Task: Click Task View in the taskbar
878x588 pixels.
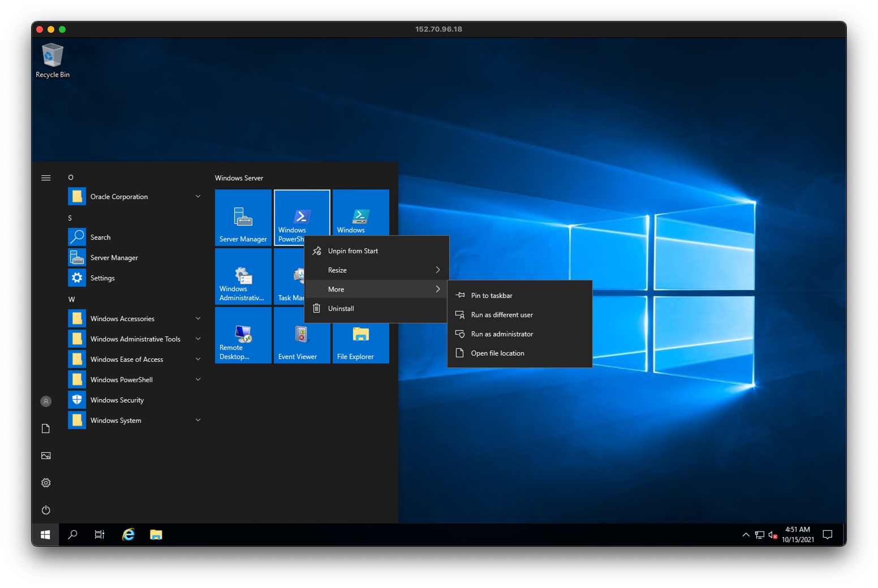Action: click(x=100, y=534)
